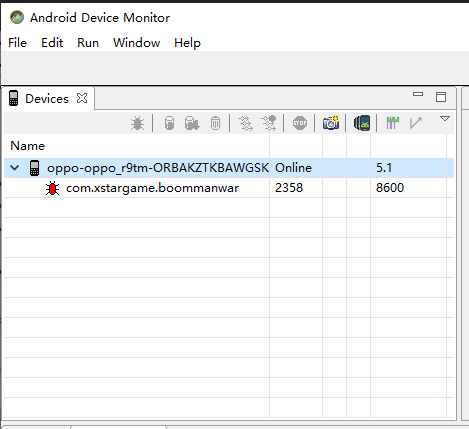The height and width of the screenshot is (429, 469).
Task: Open the Run menu
Action: click(88, 43)
